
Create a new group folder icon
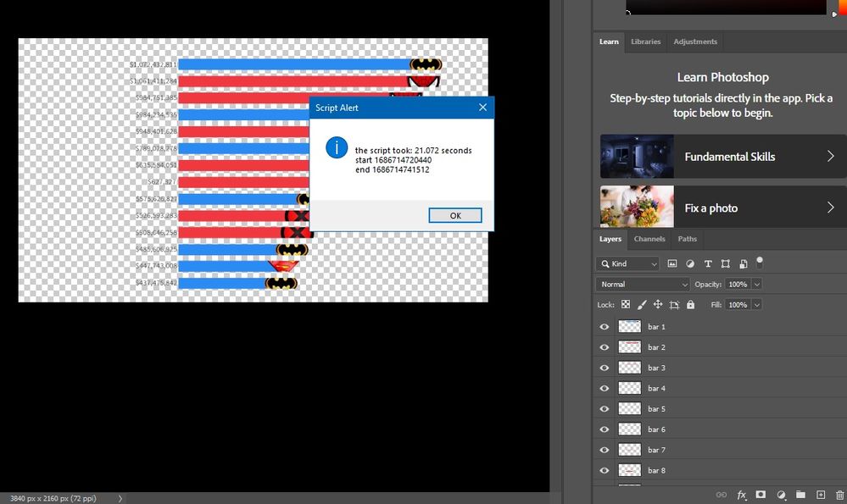tap(800, 495)
